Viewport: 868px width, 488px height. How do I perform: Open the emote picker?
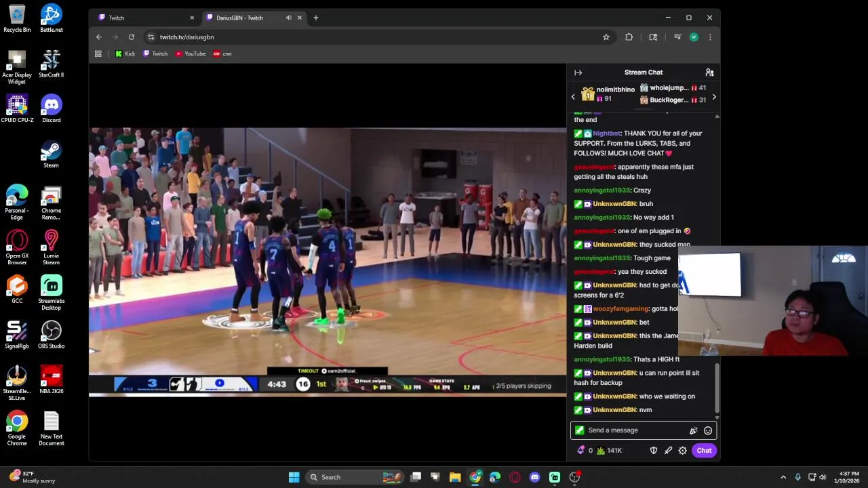[x=708, y=430]
